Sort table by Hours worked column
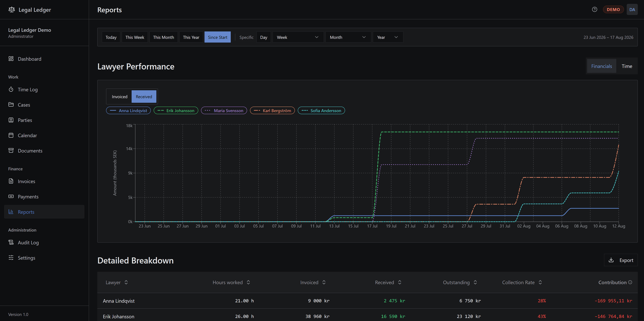This screenshot has width=644, height=321. tap(231, 282)
